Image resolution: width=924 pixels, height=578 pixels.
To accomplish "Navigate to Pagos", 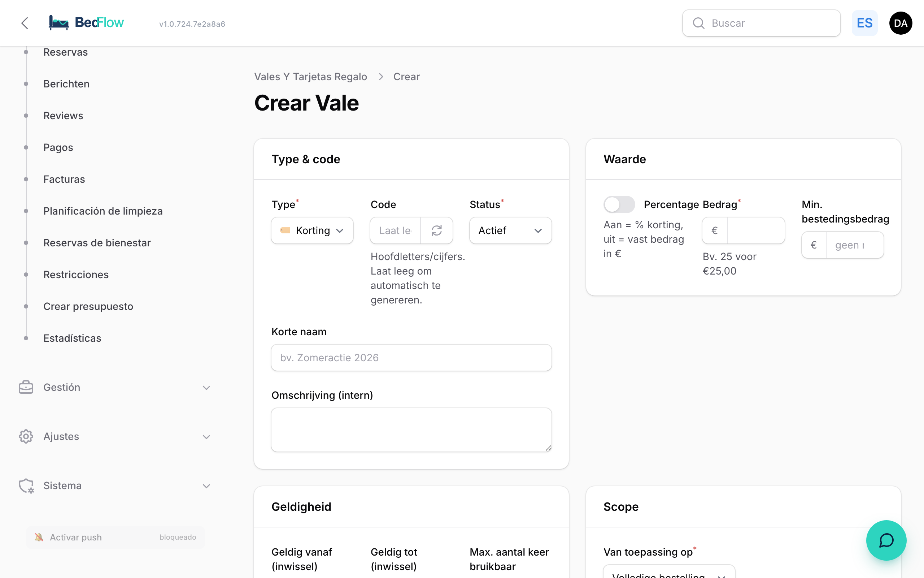I will pos(58,147).
